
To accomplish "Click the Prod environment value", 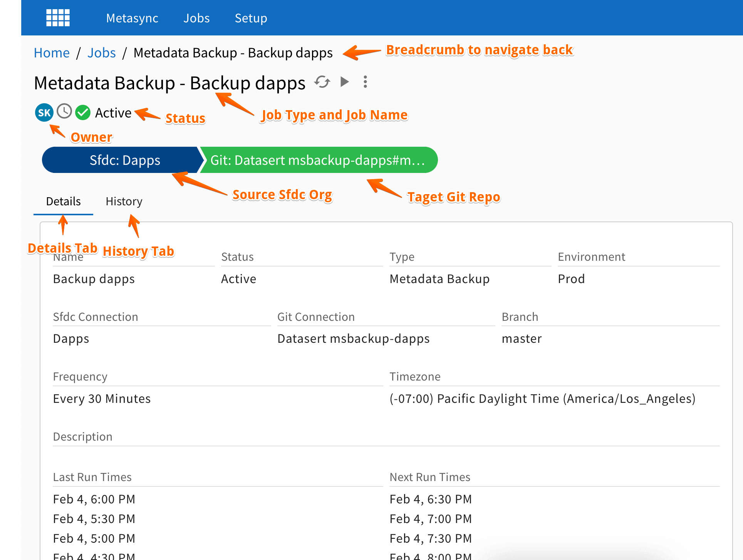I will point(571,279).
